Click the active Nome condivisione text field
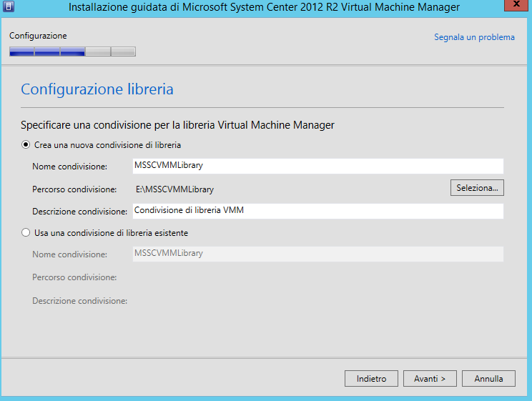The width and height of the screenshot is (532, 401). [318, 167]
